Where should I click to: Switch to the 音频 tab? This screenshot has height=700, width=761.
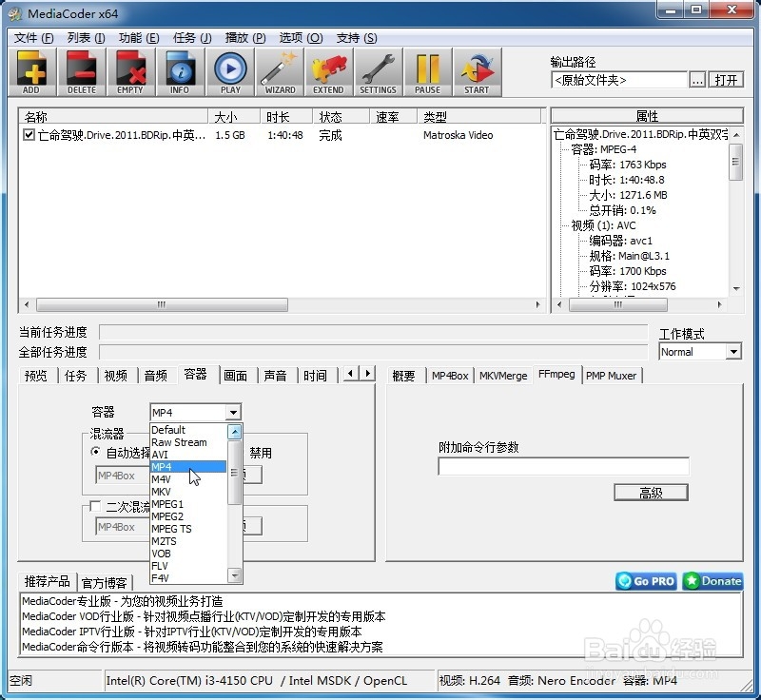156,376
